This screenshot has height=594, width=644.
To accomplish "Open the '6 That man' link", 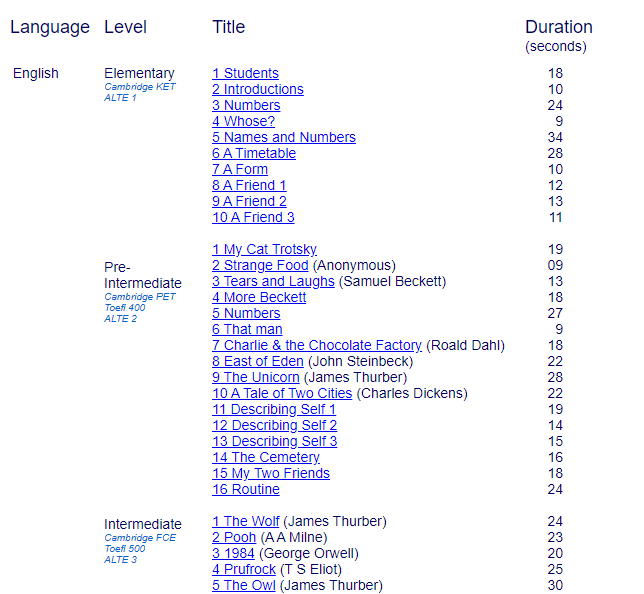I will pos(247,329).
